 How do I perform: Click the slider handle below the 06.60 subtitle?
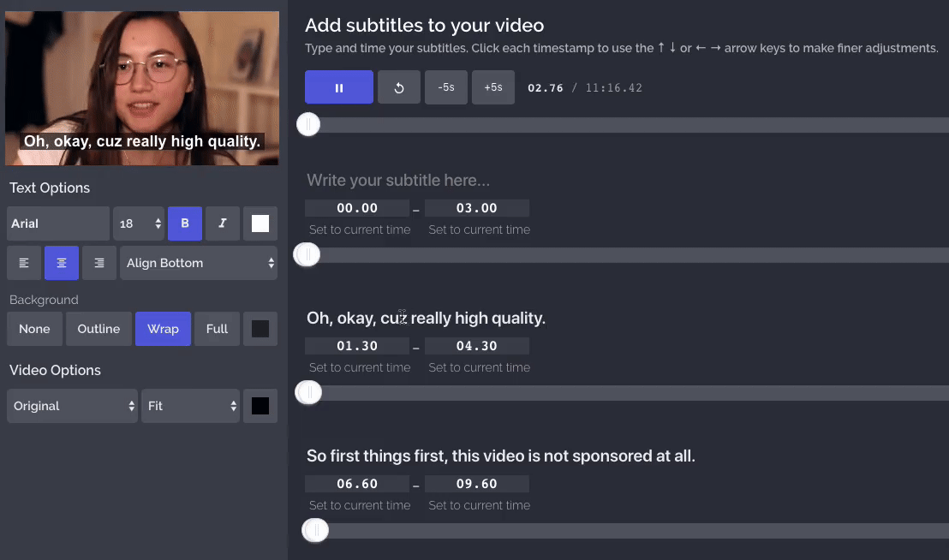pyautogui.click(x=315, y=530)
